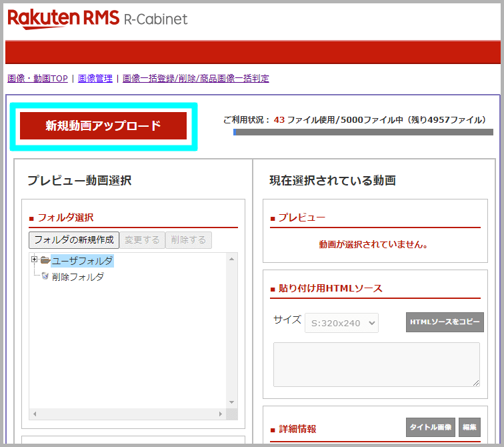This screenshot has height=447, width=504.
Task: Click the R-Cabinet title text
Action: tap(156, 19)
